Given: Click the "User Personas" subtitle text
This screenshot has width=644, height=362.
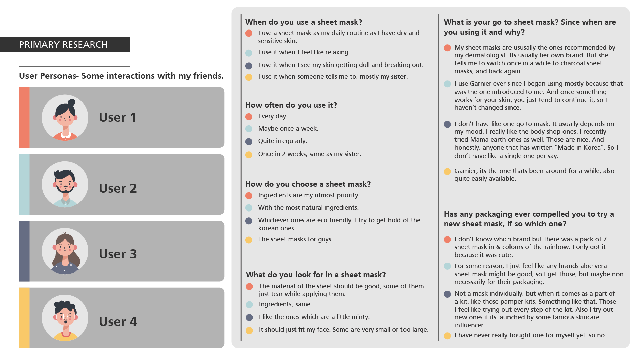Looking at the screenshot, I should (121, 76).
